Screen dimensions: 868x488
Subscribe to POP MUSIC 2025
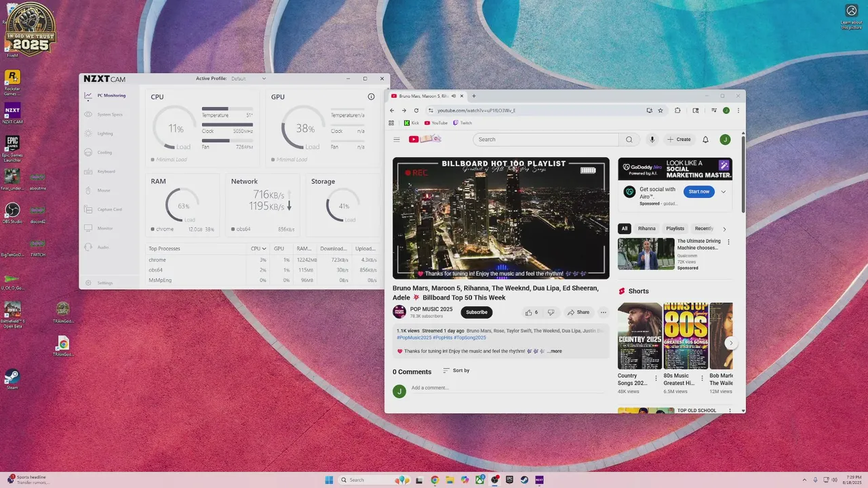477,312
